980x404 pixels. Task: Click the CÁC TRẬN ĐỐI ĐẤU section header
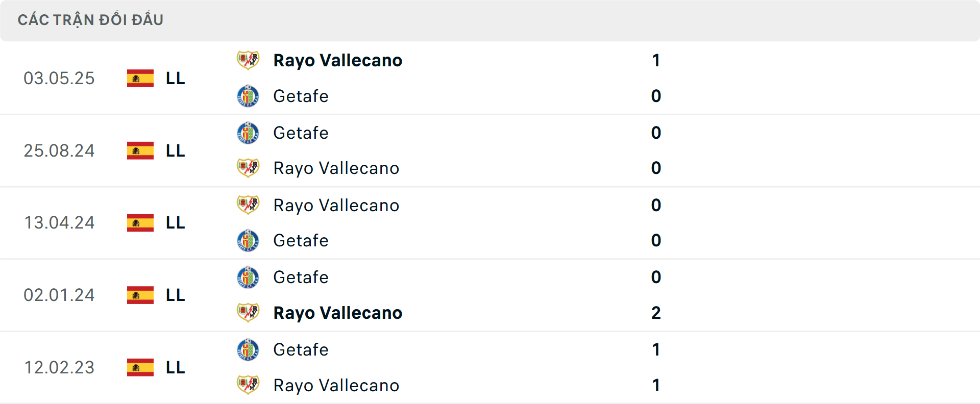tap(91, 19)
